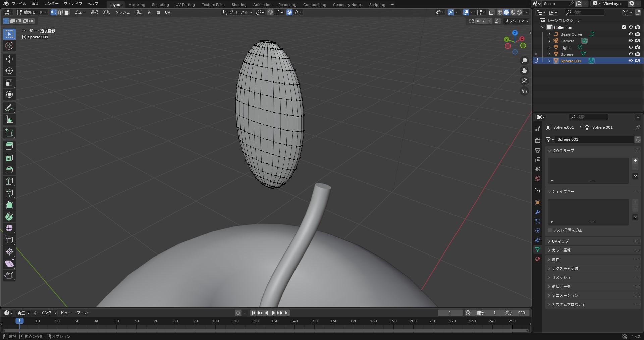
Task: Hide Sphere.001 in viewport via eye icon
Action: tap(631, 61)
